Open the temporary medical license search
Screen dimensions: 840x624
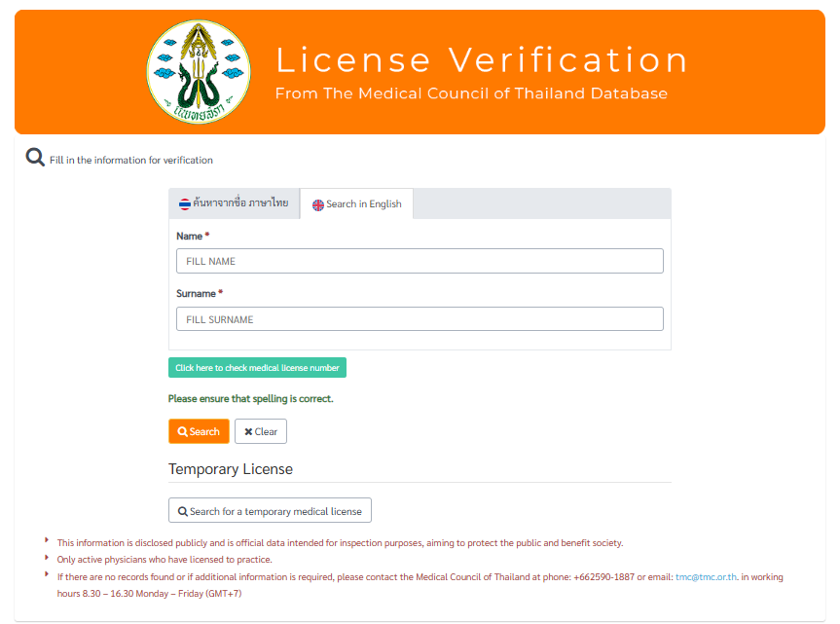tap(270, 511)
